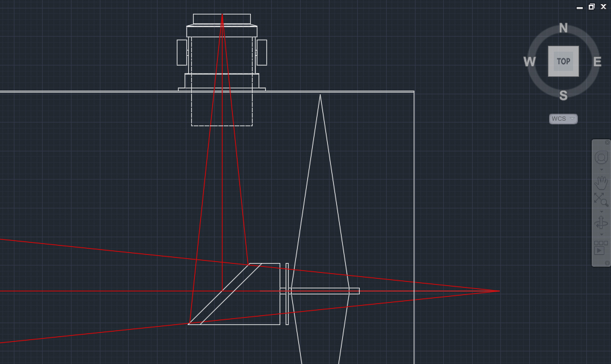Minimize the drawing viewport window
Viewport: 611px width, 364px height.
(x=580, y=7)
